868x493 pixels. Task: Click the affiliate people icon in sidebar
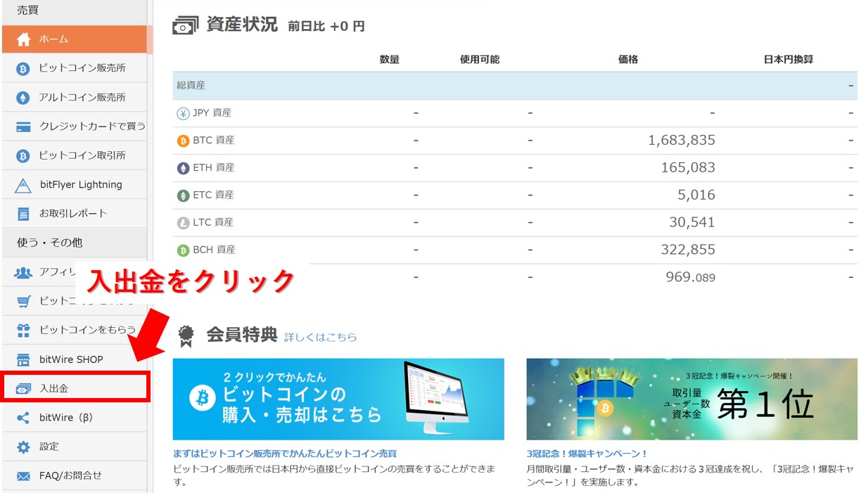coord(23,272)
